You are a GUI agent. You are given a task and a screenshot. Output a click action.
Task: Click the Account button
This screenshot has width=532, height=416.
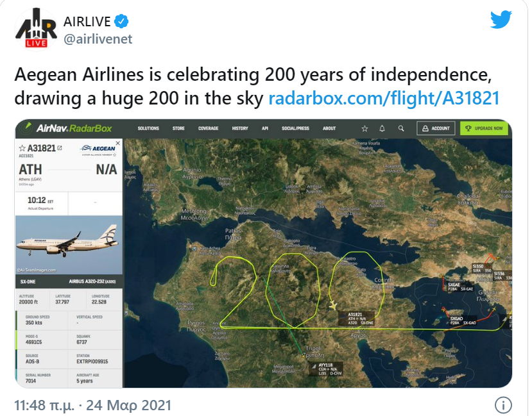coord(436,128)
